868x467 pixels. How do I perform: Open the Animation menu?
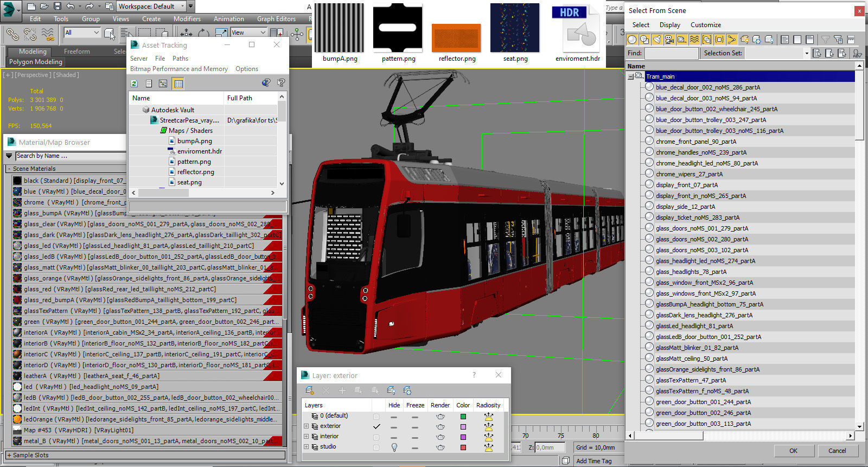[x=228, y=18]
